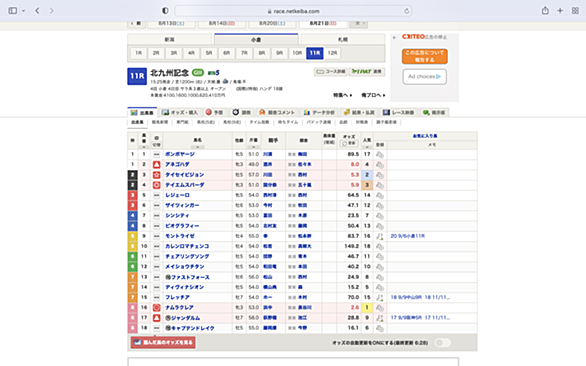This screenshot has height=366, width=586.
Task: Open the results and payout tab
Action: pos(359,113)
